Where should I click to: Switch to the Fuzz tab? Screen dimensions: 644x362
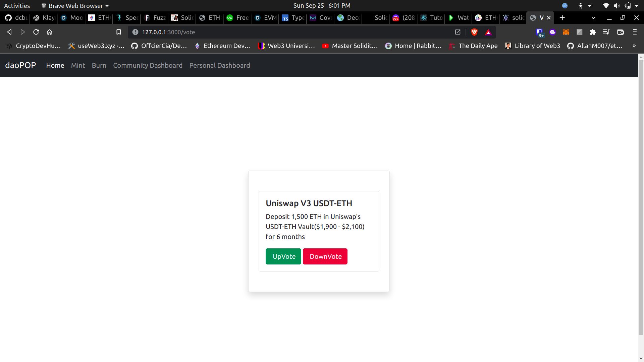coord(154,18)
